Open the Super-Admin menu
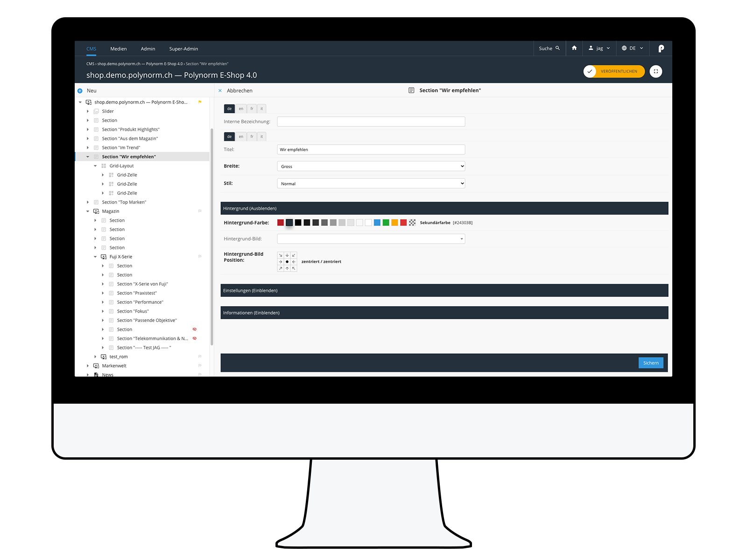This screenshot has width=747, height=560. pos(183,49)
